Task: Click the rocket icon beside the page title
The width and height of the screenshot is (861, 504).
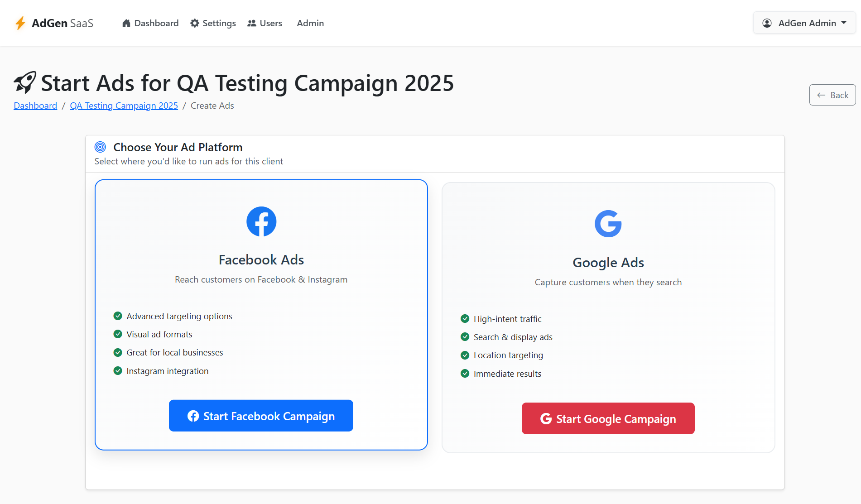Action: (25, 82)
